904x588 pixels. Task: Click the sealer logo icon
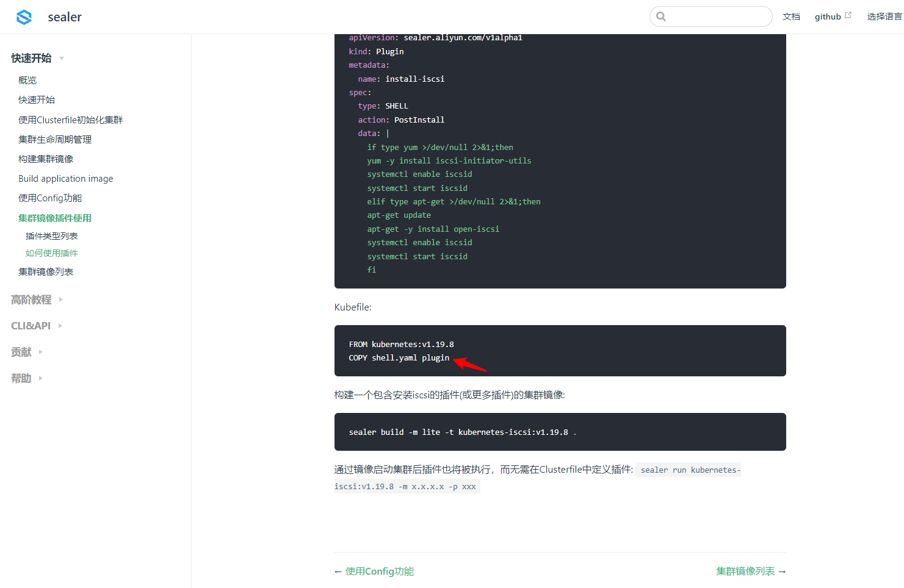tap(24, 17)
